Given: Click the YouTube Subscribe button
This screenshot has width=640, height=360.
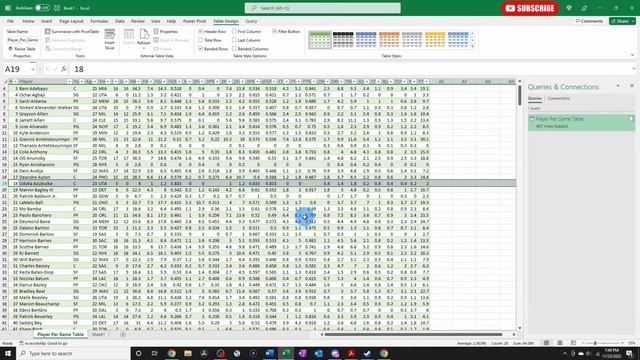Looking at the screenshot, I should [529, 8].
